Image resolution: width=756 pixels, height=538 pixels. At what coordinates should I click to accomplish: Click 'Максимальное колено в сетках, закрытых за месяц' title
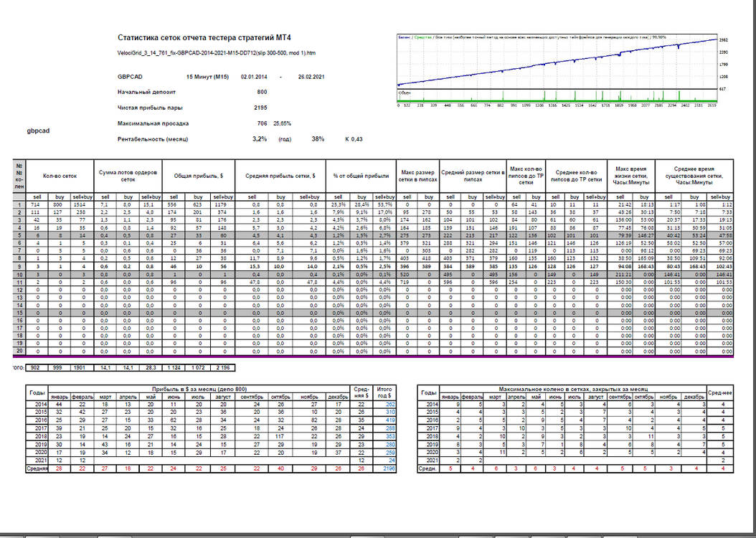pyautogui.click(x=573, y=389)
